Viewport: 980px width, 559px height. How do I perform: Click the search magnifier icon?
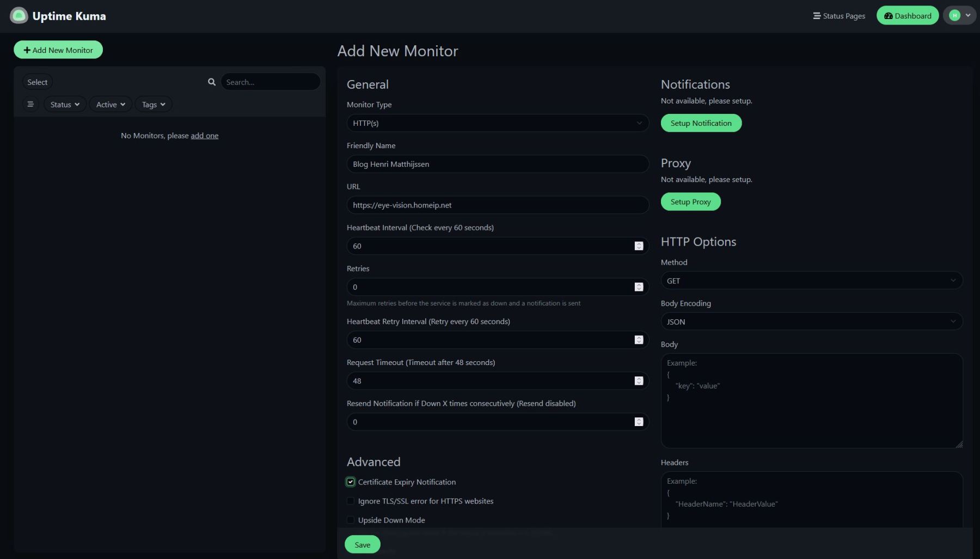(212, 82)
